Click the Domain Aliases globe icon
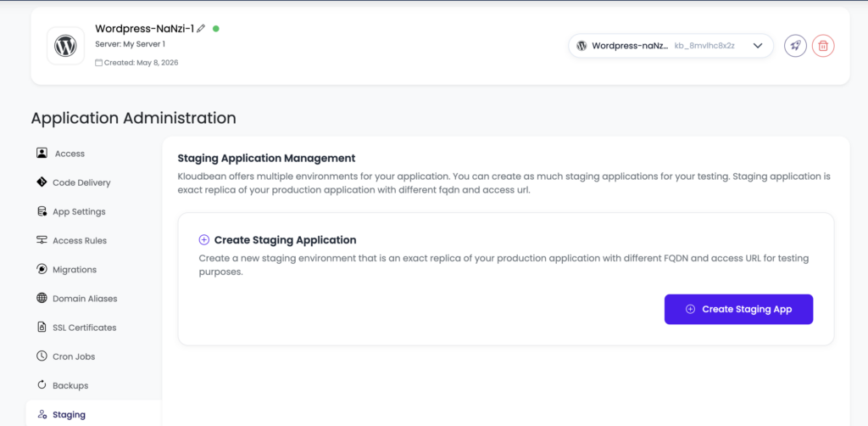 tap(42, 298)
